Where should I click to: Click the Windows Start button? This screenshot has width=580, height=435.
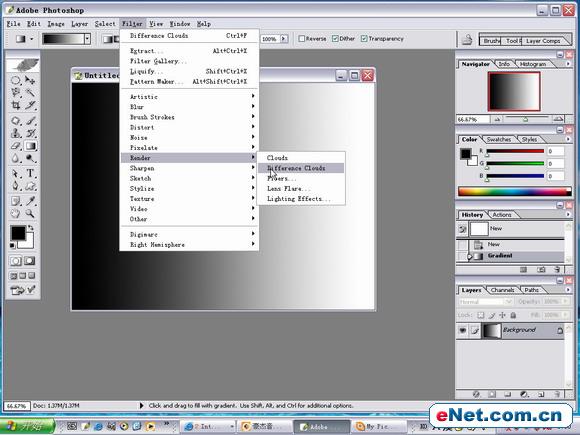click(27, 426)
